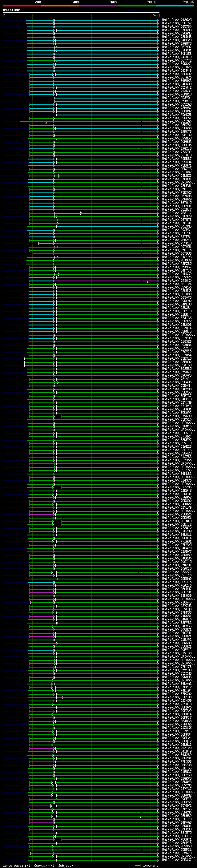Select hit label UniRef100_B9GWF3
Image resolution: width=197 pixels, height=868 pixels.
click(x=177, y=43)
